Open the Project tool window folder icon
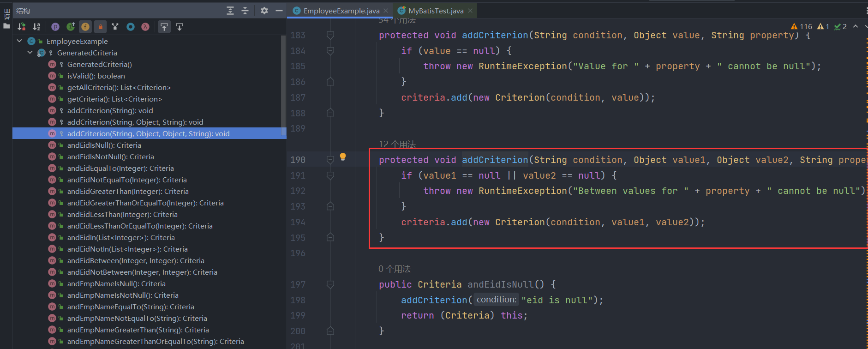This screenshot has height=349, width=868. 6,26
